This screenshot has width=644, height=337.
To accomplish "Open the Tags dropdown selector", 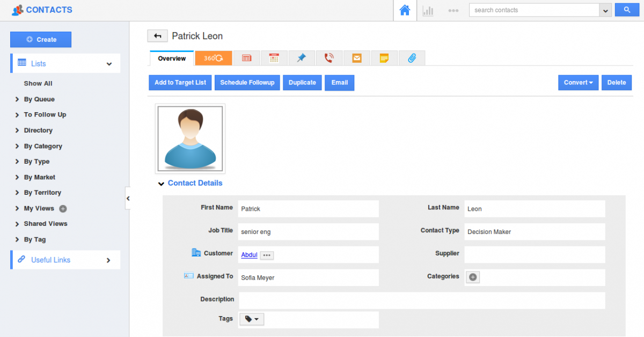I will [251, 319].
